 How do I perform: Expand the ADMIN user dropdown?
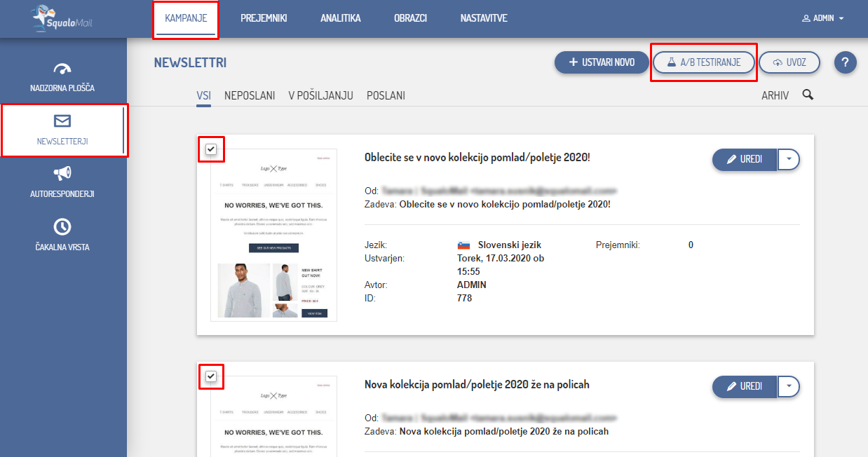[823, 18]
